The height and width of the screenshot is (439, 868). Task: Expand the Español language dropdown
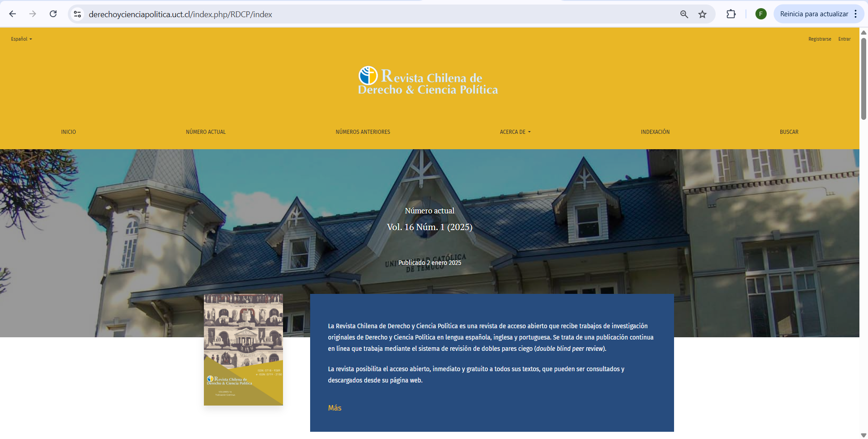21,39
